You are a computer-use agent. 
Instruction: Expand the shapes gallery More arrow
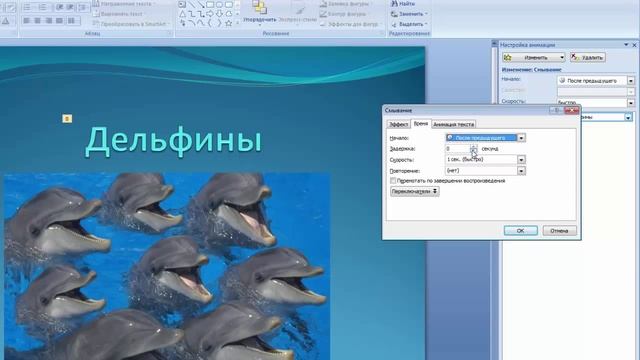click(238, 24)
